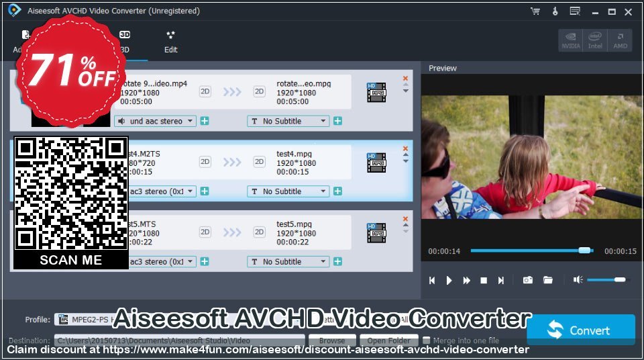Image resolution: width=644 pixels, height=360 pixels.
Task: Take a snapshot with camera icon
Action: point(528,280)
